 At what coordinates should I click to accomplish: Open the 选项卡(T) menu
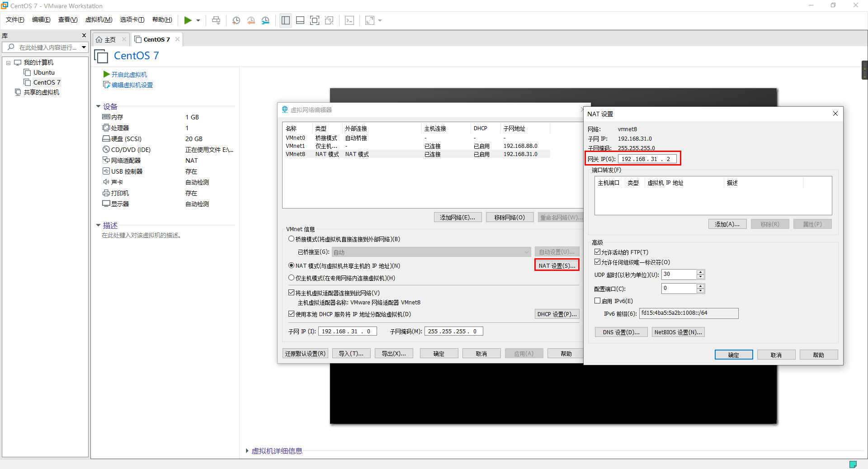click(132, 19)
